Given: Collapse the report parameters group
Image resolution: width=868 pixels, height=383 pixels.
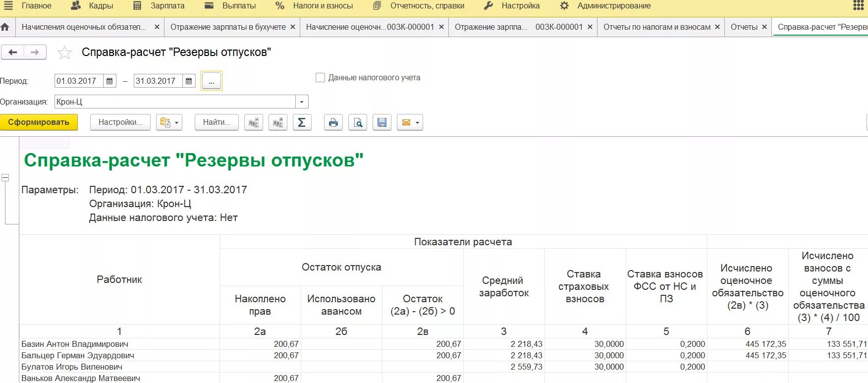Looking at the screenshot, I should pos(5,178).
